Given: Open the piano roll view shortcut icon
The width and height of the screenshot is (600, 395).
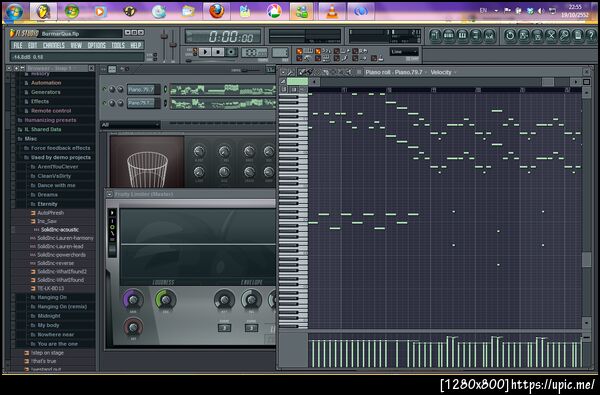Looking at the screenshot, I should (x=462, y=36).
